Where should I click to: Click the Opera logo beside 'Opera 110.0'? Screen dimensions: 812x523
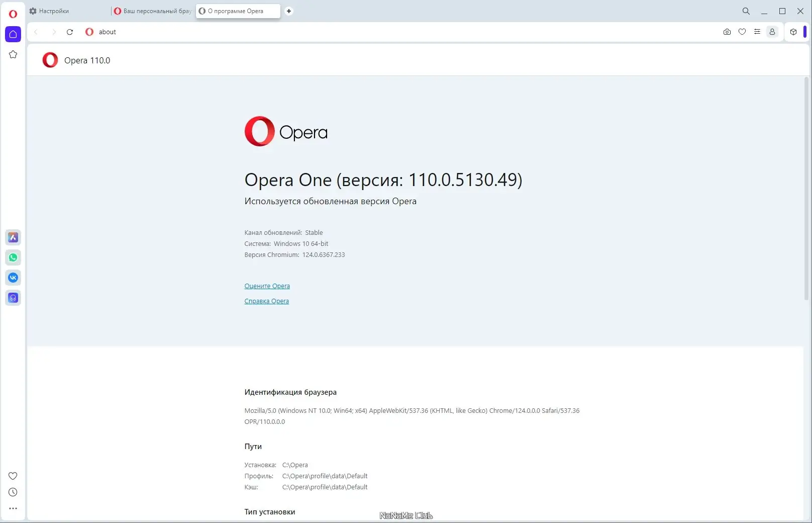tap(50, 60)
